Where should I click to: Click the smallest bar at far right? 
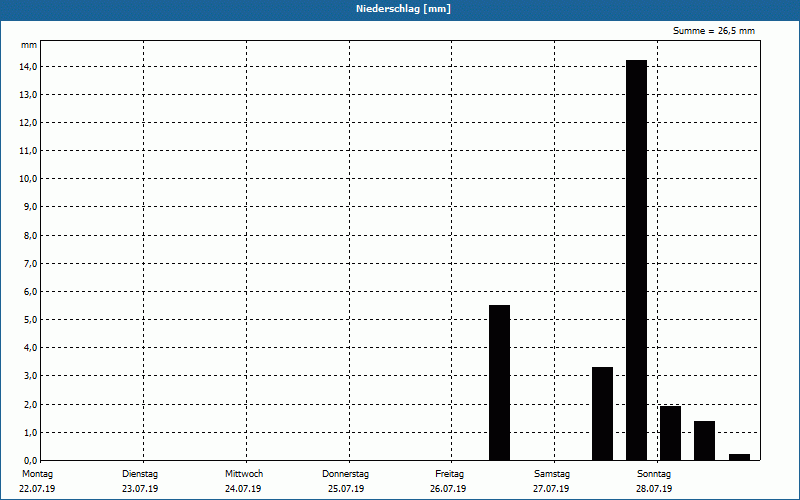[x=739, y=457]
